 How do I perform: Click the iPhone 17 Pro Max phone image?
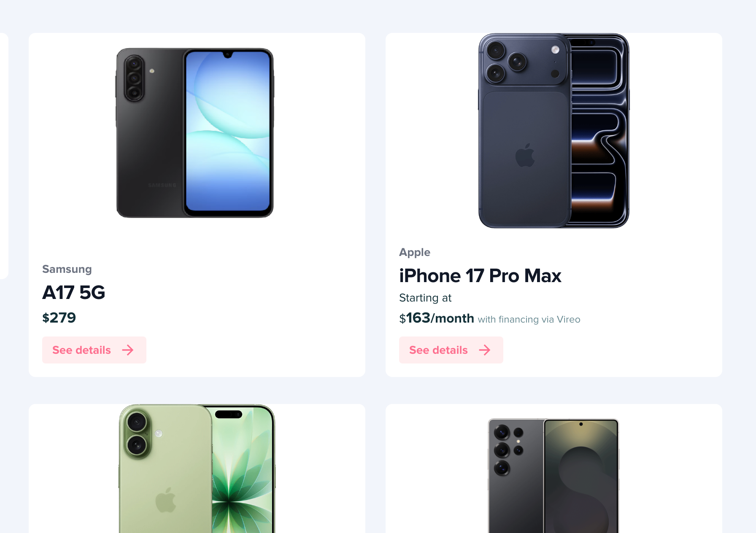click(554, 131)
